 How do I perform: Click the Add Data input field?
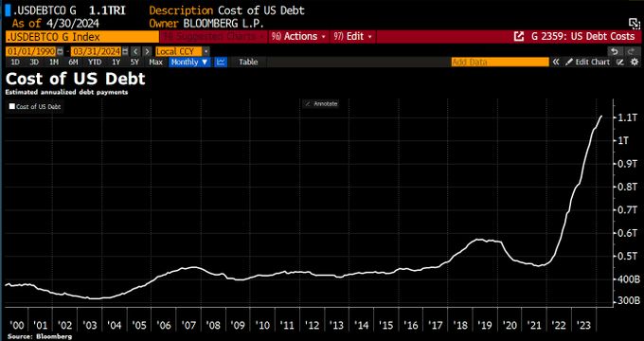500,62
